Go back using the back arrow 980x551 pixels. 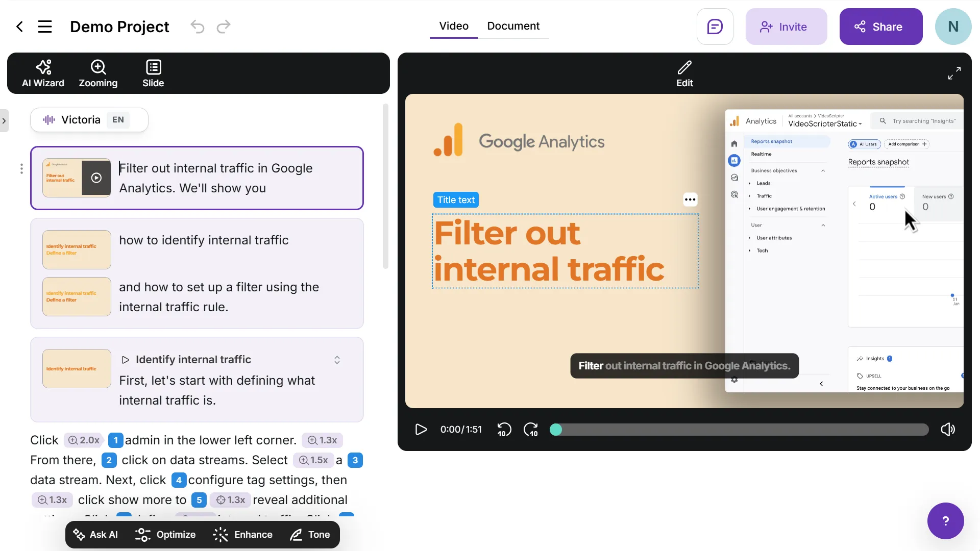point(19,27)
